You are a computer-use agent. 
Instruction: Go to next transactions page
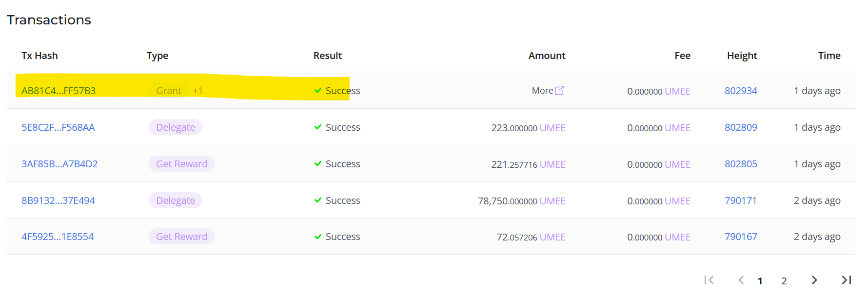pyautogui.click(x=814, y=280)
